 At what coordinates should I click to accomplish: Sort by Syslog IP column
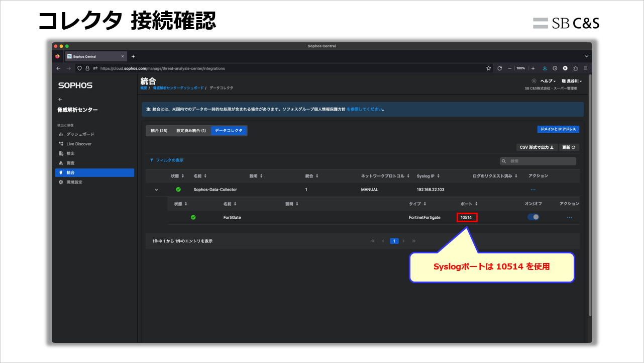pos(428,176)
